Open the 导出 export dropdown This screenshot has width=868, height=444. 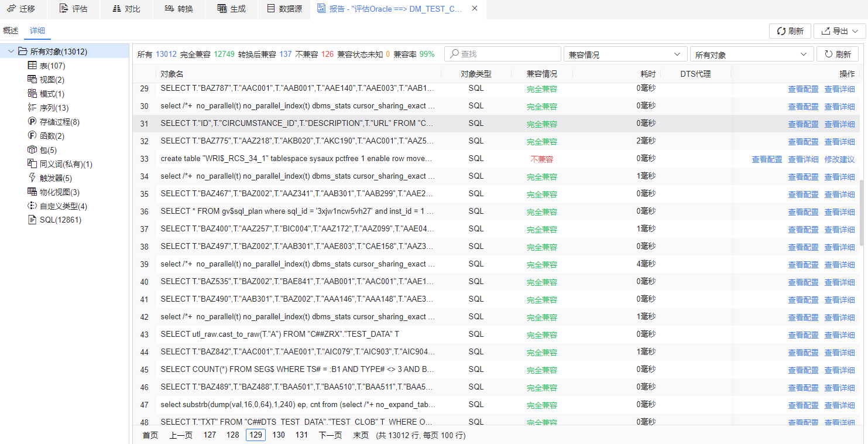[839, 31]
